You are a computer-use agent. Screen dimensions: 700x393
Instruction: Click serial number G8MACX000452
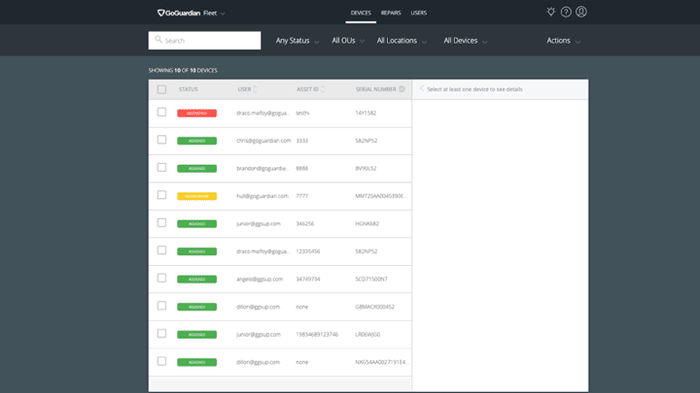[375, 307]
